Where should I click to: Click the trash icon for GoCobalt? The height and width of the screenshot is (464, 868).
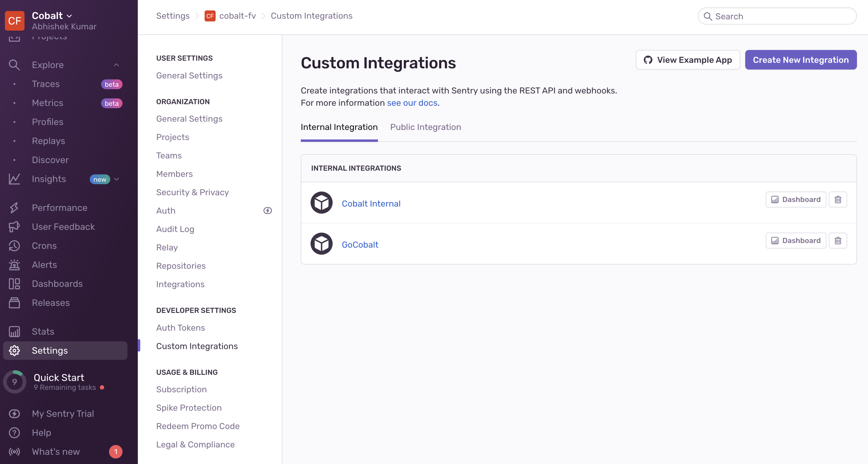[x=838, y=241]
